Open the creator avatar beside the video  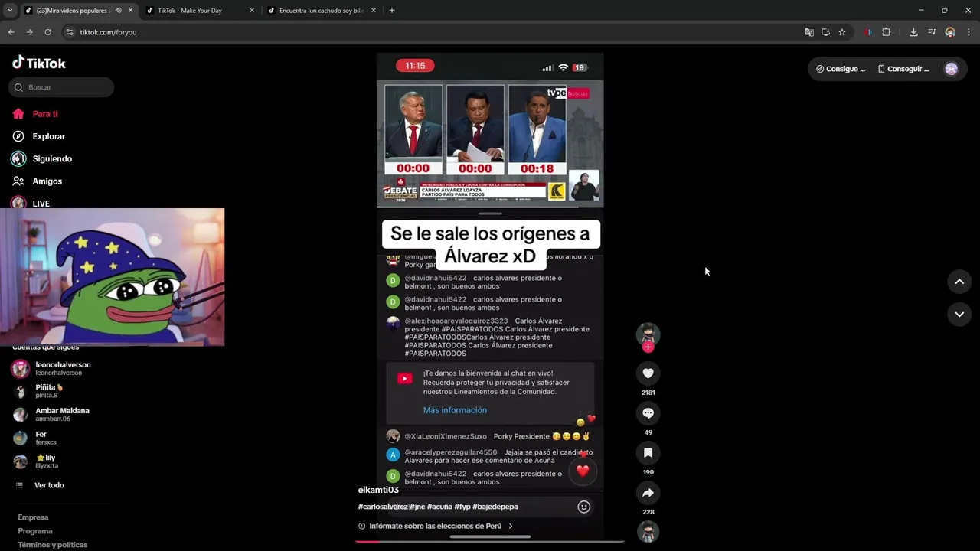tap(648, 334)
